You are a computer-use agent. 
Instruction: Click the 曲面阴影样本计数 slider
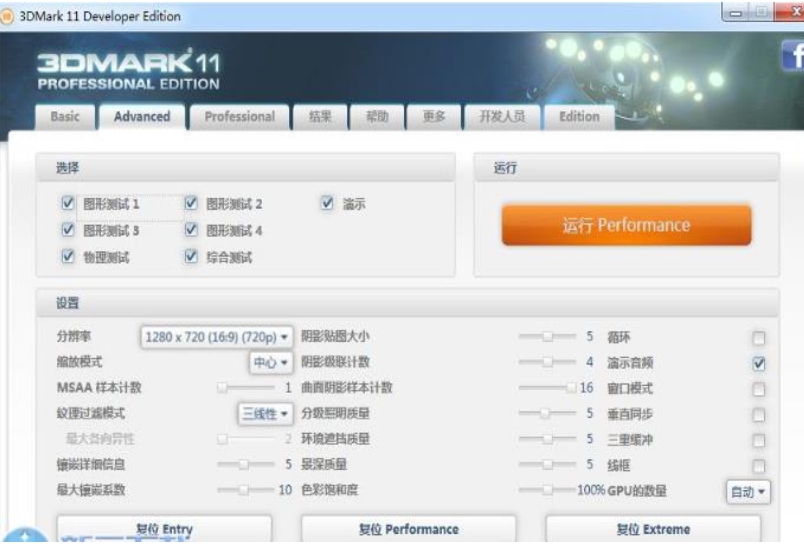547,388
